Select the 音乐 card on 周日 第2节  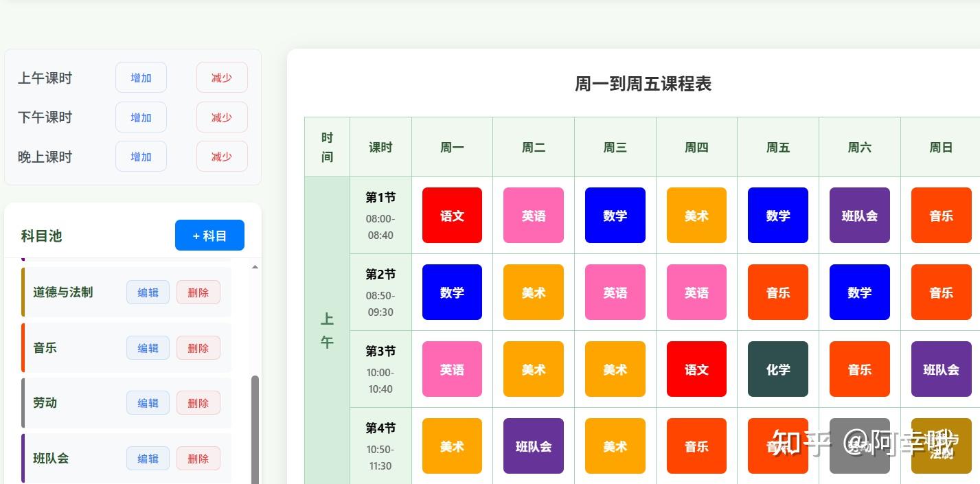942,292
